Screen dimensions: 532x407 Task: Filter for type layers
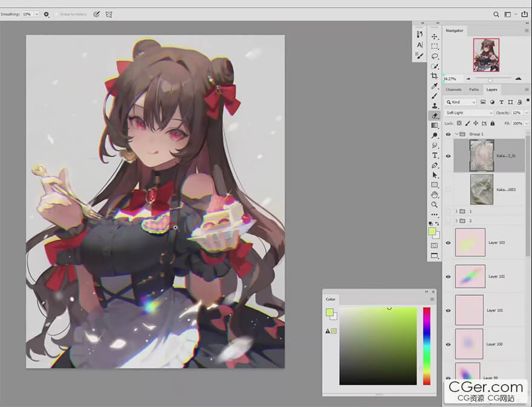coord(501,102)
